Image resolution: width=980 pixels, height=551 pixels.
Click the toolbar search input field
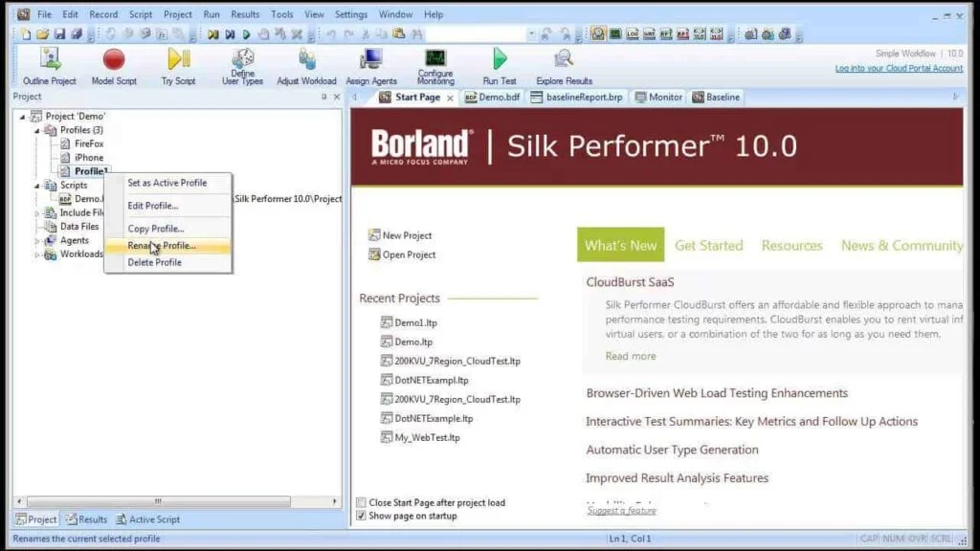click(x=477, y=34)
